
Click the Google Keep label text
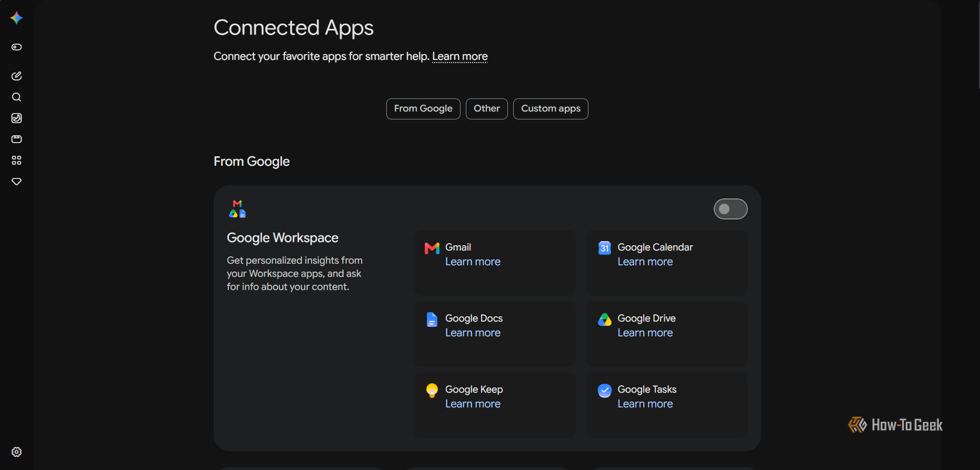[x=474, y=390]
